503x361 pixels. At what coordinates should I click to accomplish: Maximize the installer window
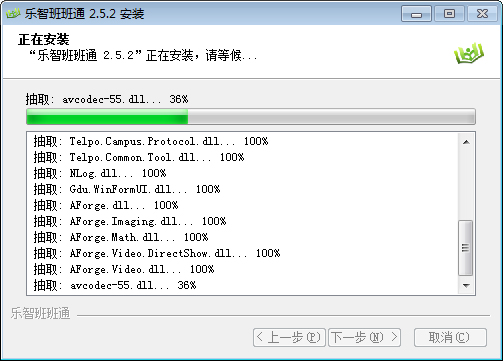(x=449, y=14)
